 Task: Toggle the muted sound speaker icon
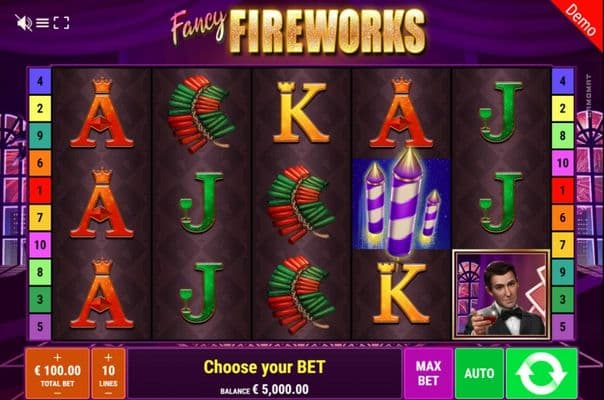[23, 23]
